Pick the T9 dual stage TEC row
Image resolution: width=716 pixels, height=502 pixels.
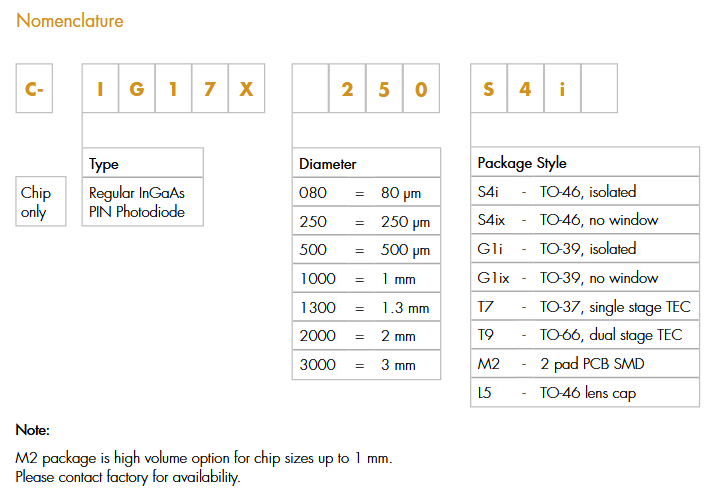pyautogui.click(x=584, y=335)
